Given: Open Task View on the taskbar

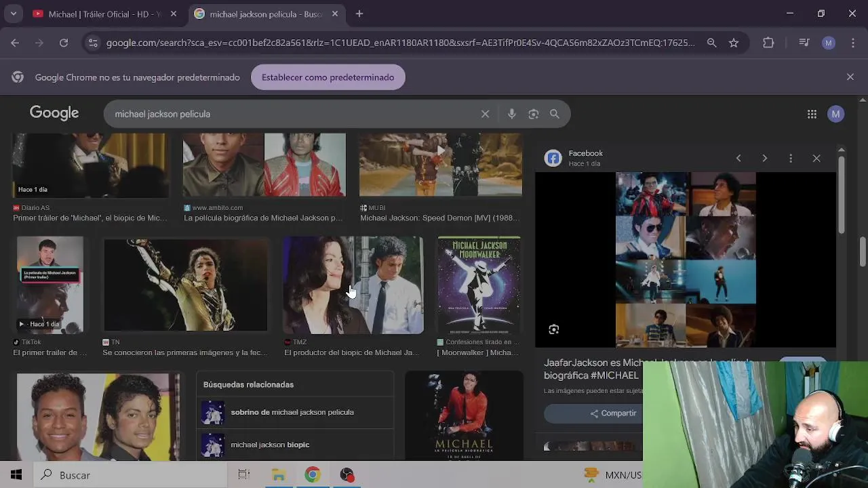Looking at the screenshot, I should (x=244, y=475).
